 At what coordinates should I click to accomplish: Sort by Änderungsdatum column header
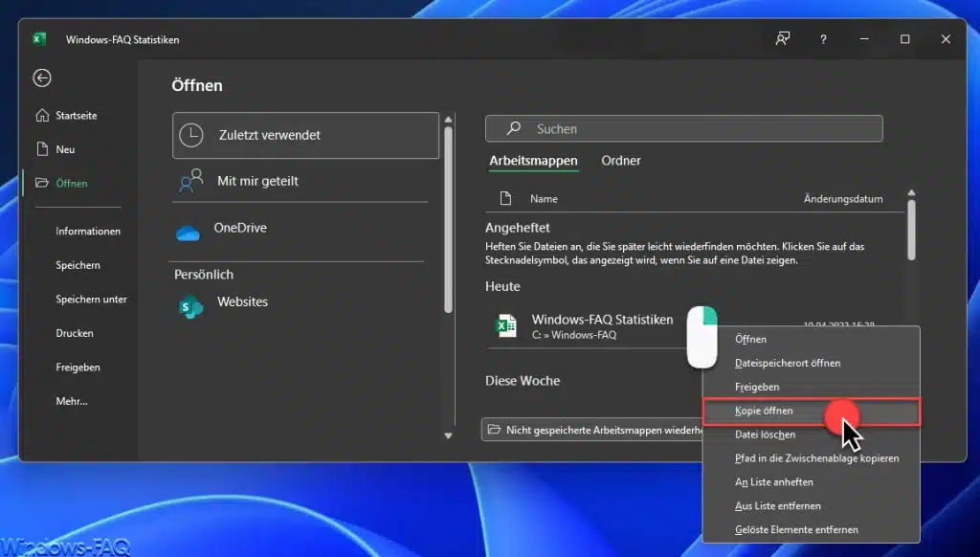point(843,199)
